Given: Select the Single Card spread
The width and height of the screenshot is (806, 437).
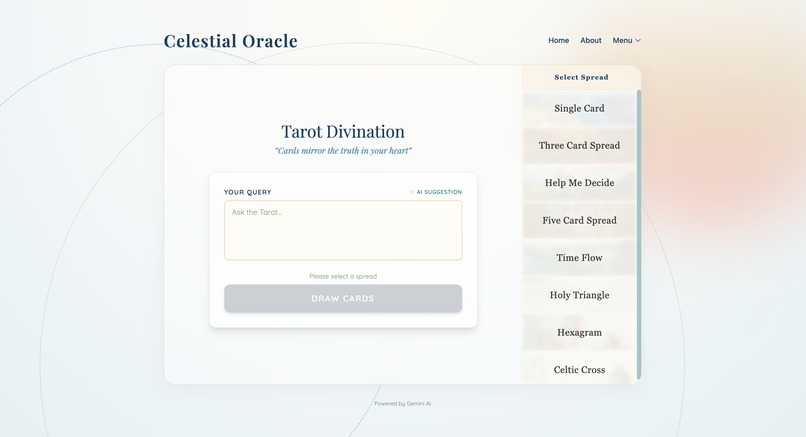Looking at the screenshot, I should tap(579, 108).
